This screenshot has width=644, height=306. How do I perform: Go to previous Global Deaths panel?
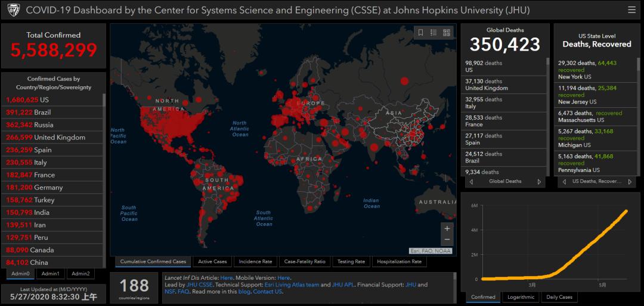point(472,182)
